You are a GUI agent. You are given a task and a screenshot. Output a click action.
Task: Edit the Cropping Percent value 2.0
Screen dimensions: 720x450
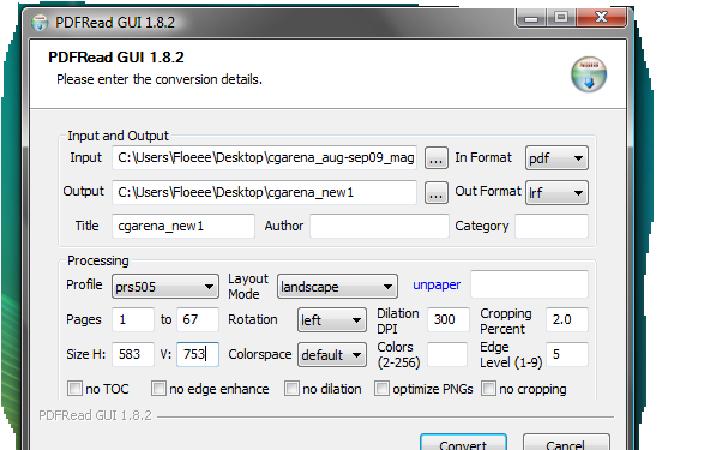pos(568,319)
